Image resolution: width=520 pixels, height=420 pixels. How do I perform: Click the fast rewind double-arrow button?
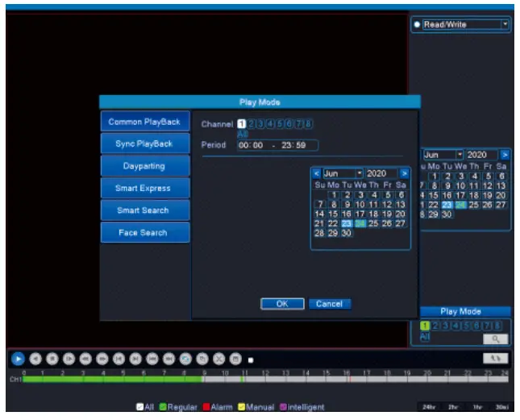pyautogui.click(x=85, y=359)
